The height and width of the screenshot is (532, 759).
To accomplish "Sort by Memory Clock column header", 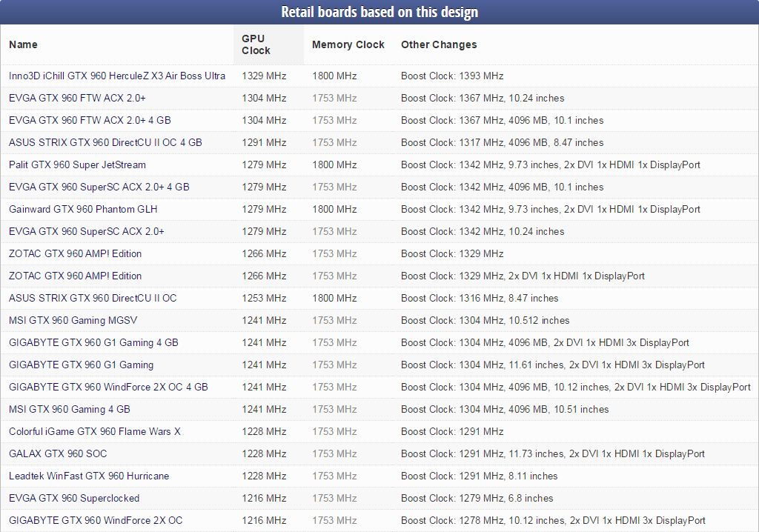I will [348, 44].
